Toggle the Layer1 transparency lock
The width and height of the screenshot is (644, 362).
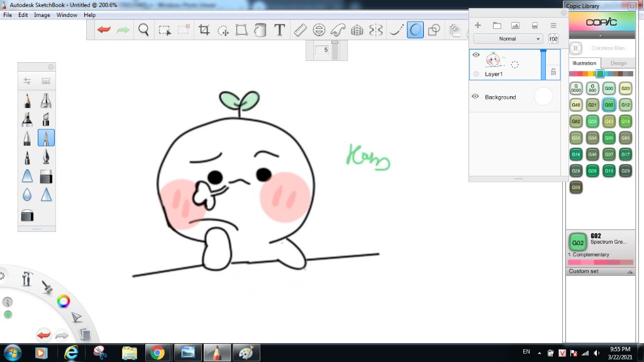(x=553, y=72)
